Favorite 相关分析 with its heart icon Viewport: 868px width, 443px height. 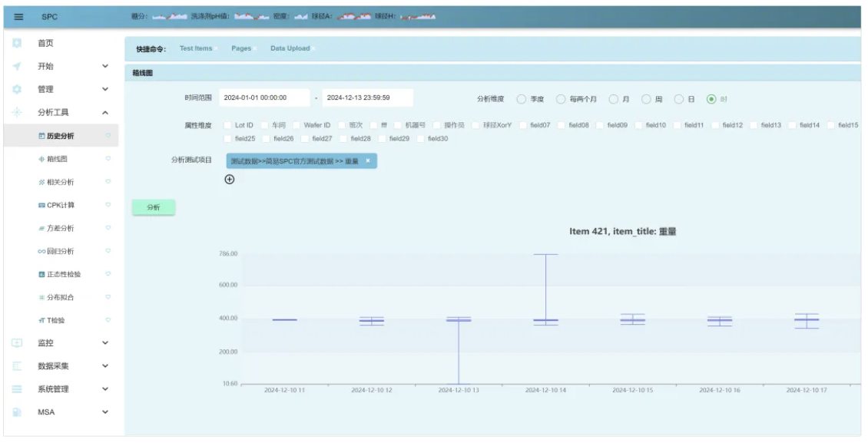108,181
